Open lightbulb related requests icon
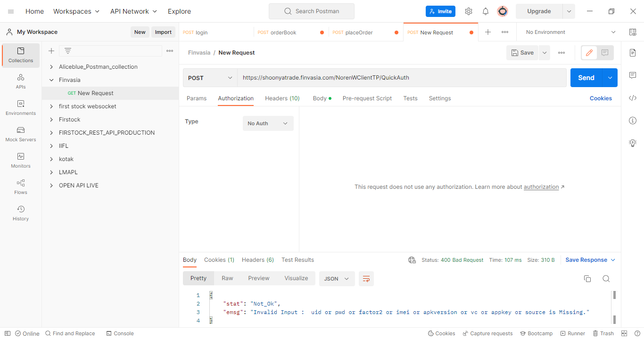This screenshot has height=339, width=644. pos(633,143)
